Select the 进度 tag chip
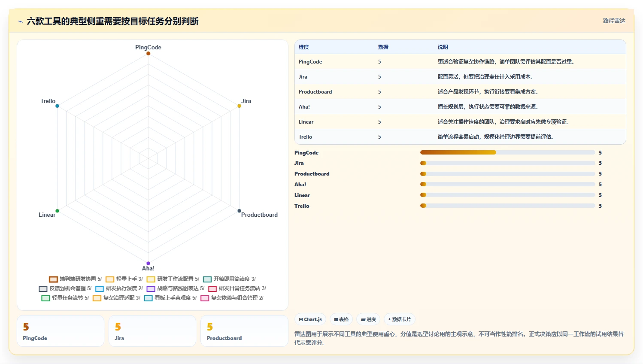This screenshot has width=643, height=364. 368,319
